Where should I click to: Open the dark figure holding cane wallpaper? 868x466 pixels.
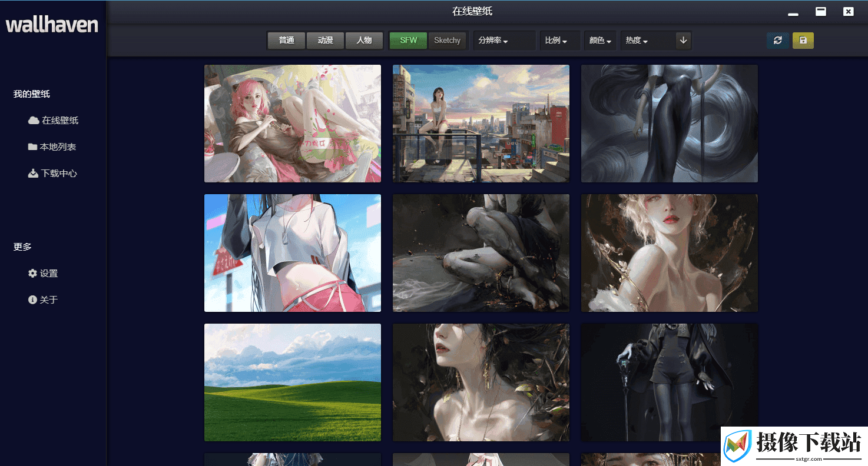[x=670, y=382]
